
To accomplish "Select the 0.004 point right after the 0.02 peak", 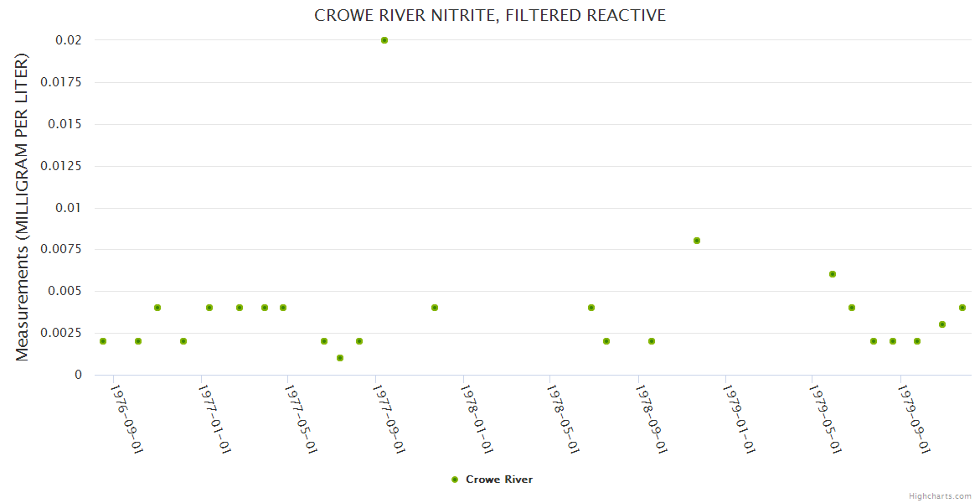I will 435,308.
